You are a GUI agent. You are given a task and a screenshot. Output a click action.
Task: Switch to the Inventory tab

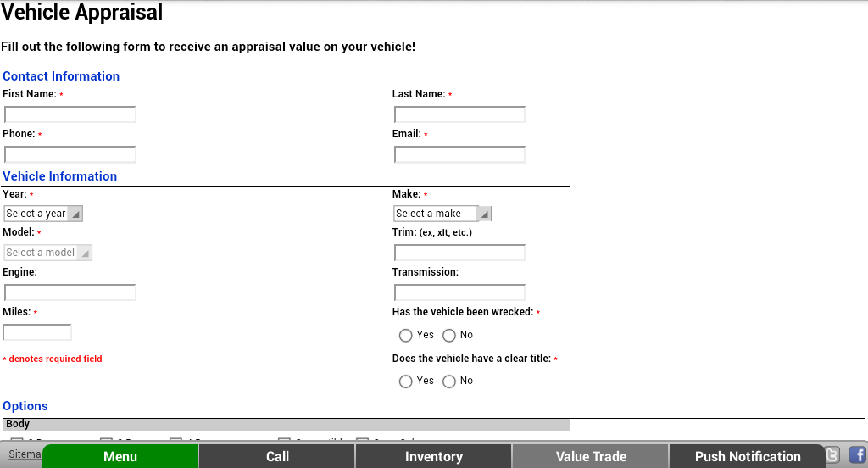433,456
